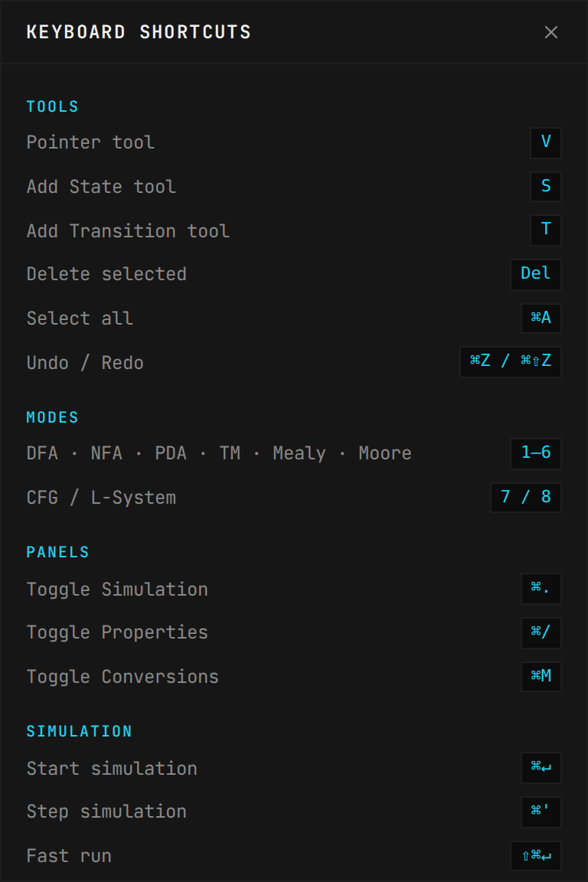Screen dimensions: 588x882
Task: Select the MODES section header
Action: 51,417
